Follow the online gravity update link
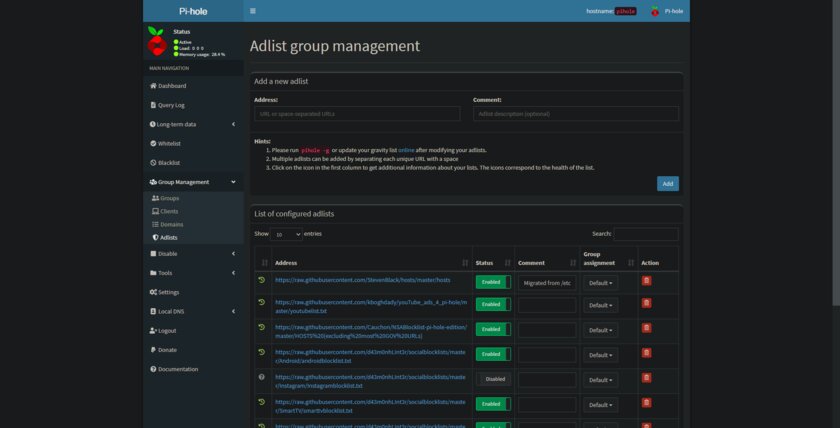The height and width of the screenshot is (428, 840). (x=406, y=151)
